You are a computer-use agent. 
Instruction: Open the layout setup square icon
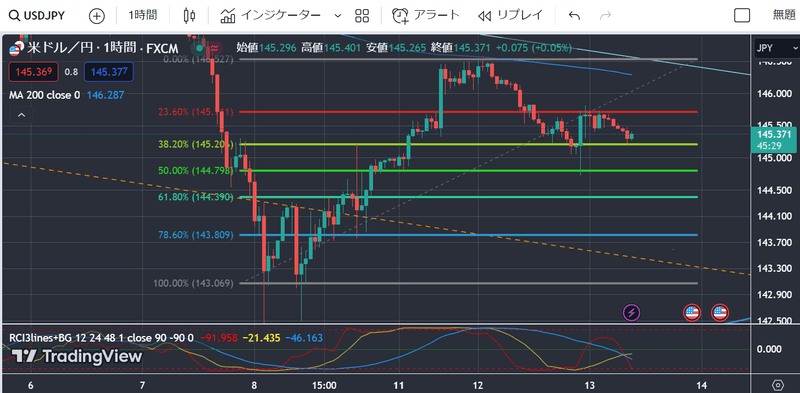(742, 16)
